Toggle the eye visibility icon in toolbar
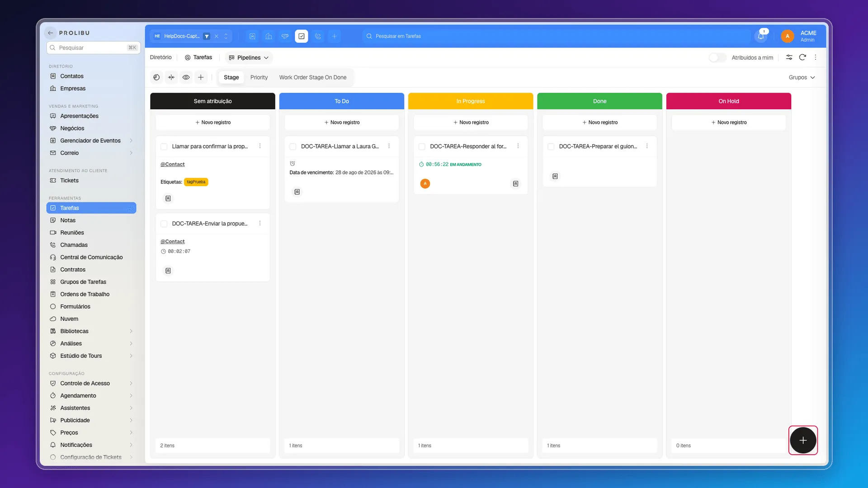The image size is (868, 488). (x=186, y=77)
